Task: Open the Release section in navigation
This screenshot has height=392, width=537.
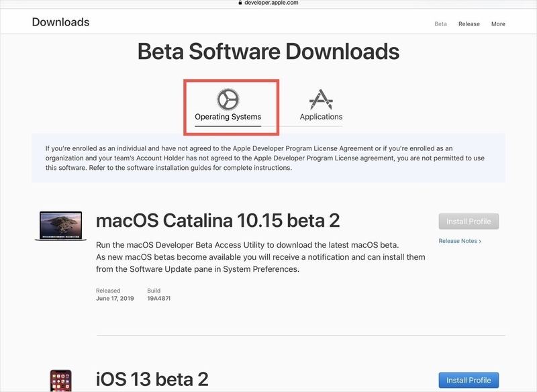Action: coord(469,24)
